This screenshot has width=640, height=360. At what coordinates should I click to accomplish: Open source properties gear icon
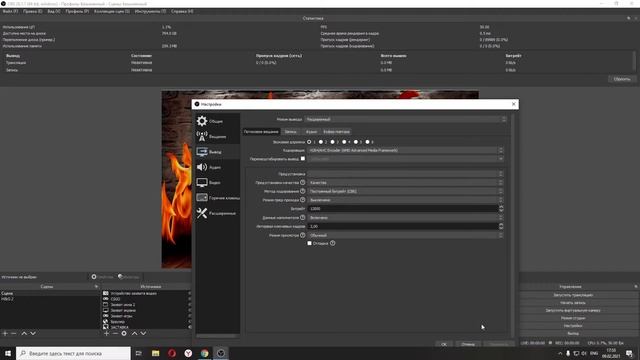(x=124, y=333)
